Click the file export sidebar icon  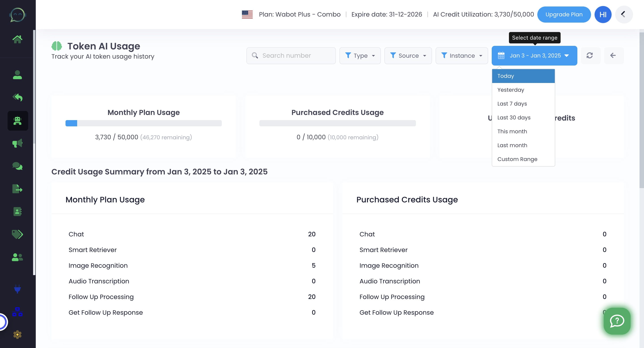click(17, 189)
